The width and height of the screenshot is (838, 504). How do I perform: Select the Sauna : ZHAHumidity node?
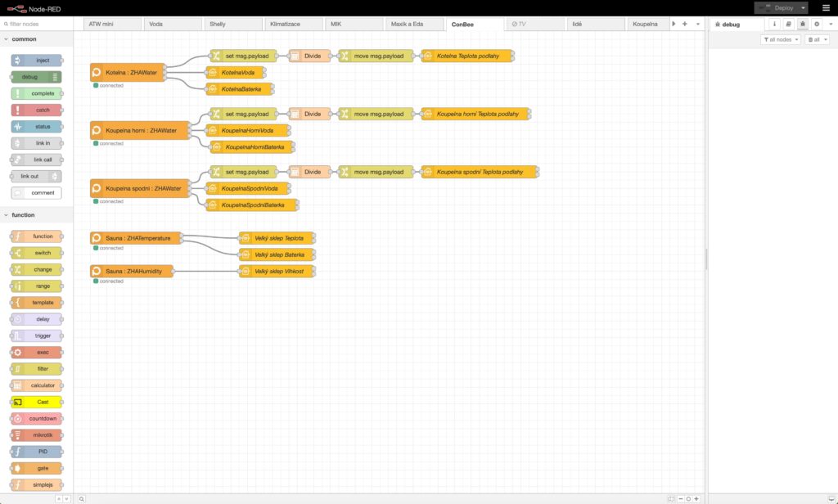click(x=132, y=272)
